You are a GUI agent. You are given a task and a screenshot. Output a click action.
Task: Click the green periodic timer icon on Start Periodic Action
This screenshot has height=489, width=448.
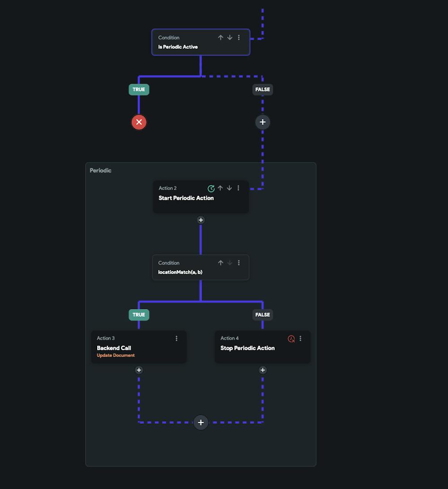(211, 188)
